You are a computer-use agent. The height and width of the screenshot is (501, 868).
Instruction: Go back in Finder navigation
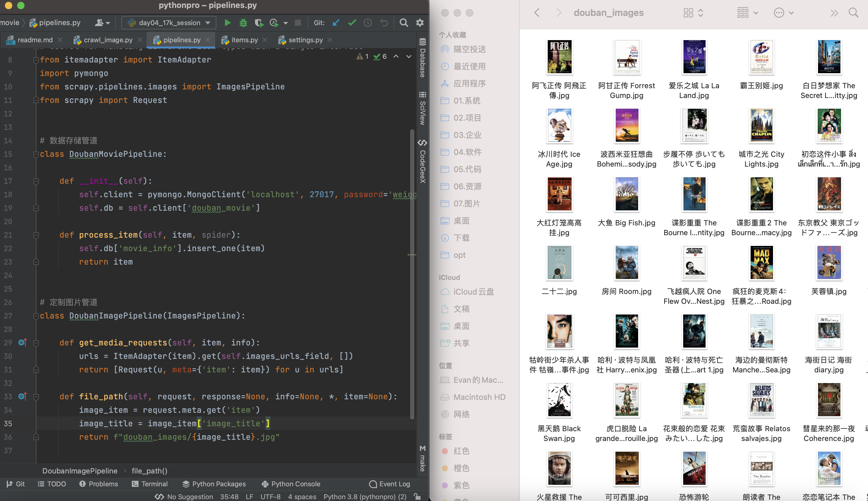point(537,13)
